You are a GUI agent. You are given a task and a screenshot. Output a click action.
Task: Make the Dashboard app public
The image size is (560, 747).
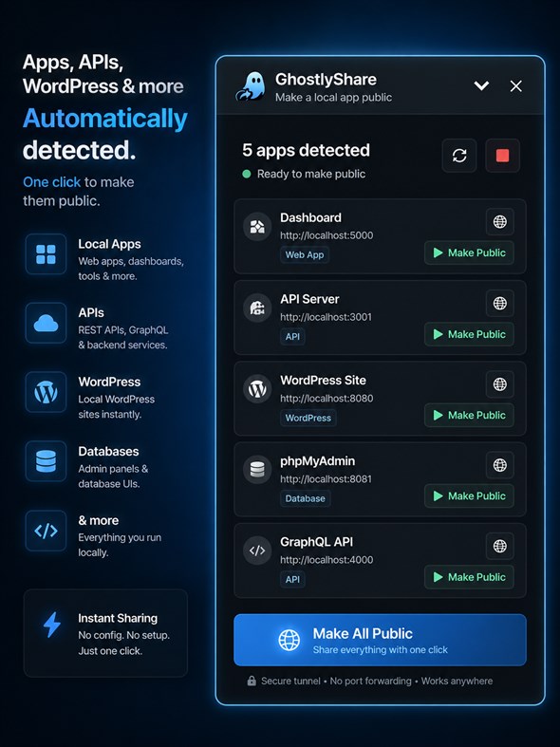(x=469, y=252)
